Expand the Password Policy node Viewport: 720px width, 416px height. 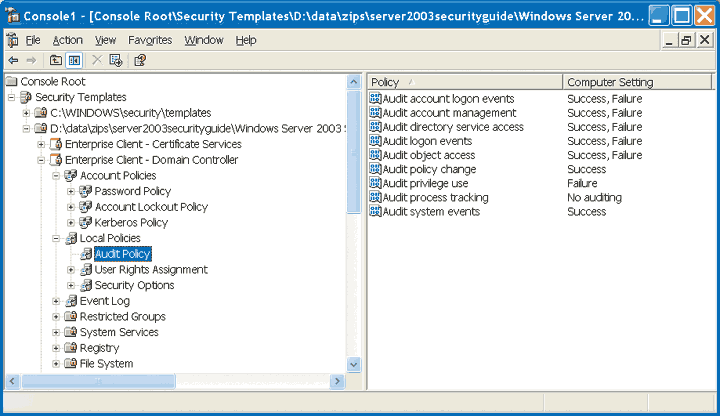point(70,191)
